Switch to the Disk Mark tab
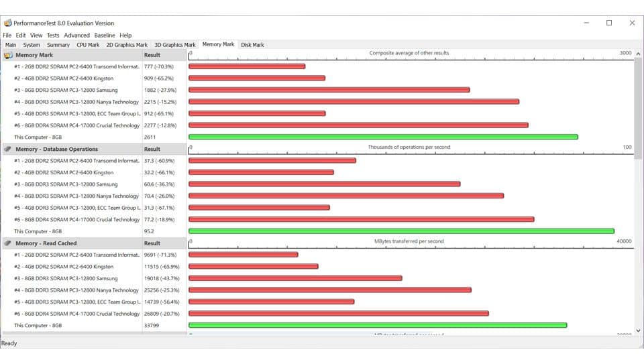644x362 pixels. 253,45
